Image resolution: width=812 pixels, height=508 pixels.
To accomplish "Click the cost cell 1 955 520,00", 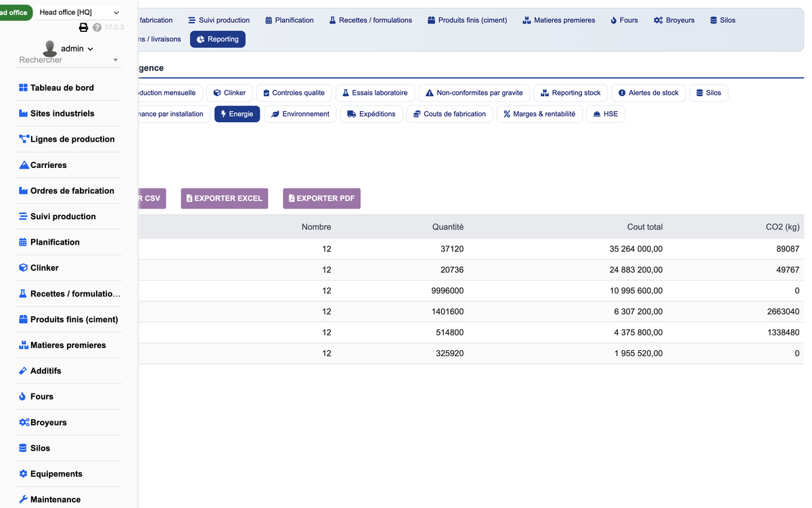I will [x=639, y=354].
